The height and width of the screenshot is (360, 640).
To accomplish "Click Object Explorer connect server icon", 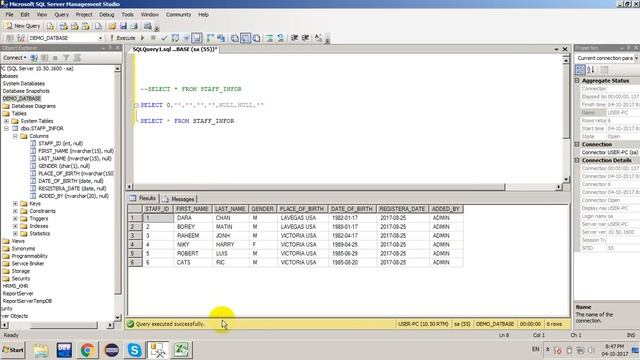I will pyautogui.click(x=34, y=58).
